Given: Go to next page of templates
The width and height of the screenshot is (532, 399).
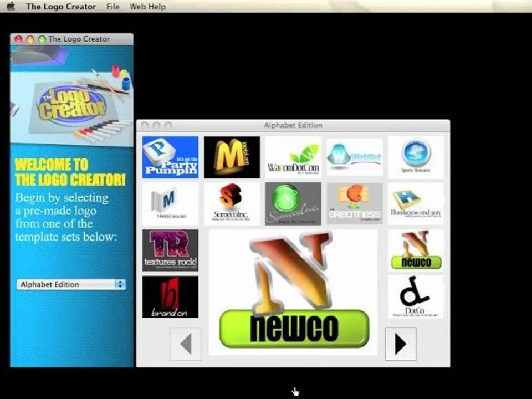Looking at the screenshot, I should coord(401,344).
